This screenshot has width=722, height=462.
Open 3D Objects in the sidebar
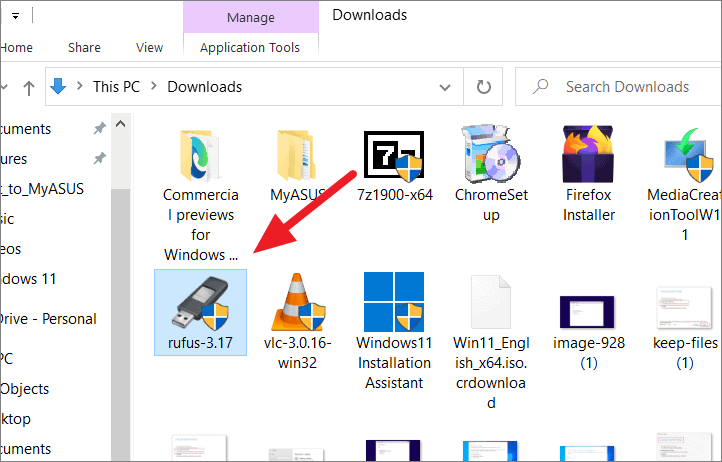click(24, 389)
